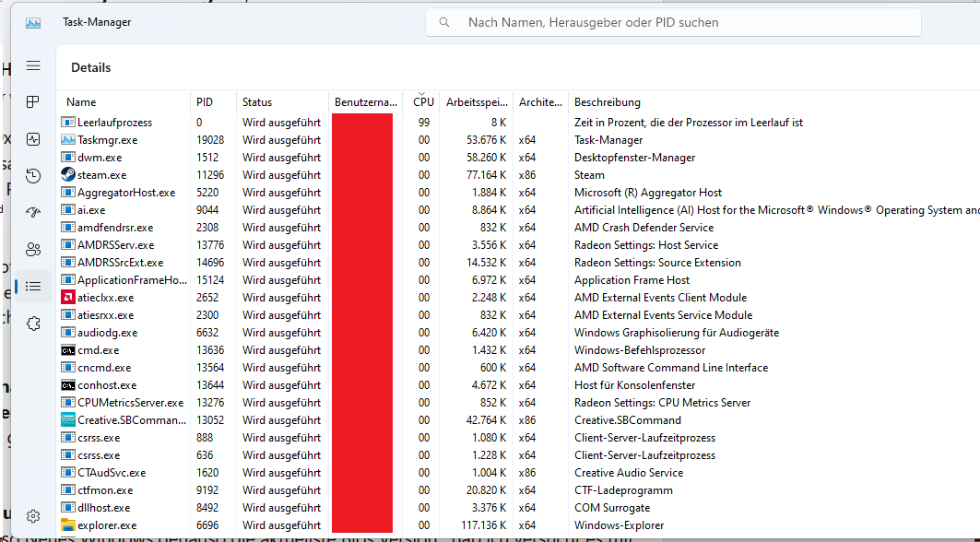Image resolution: width=980 pixels, height=542 pixels.
Task: Click the Taskmgr.exe process icon
Action: click(68, 140)
